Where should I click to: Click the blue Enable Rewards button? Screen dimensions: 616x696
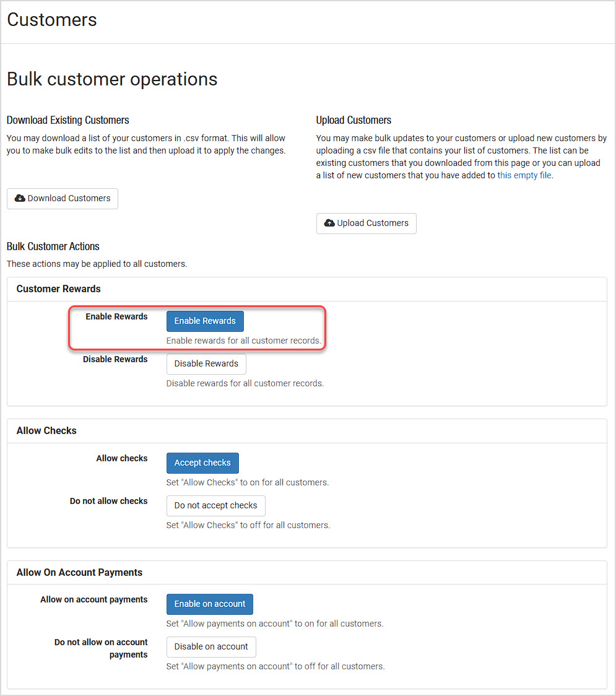[205, 321]
